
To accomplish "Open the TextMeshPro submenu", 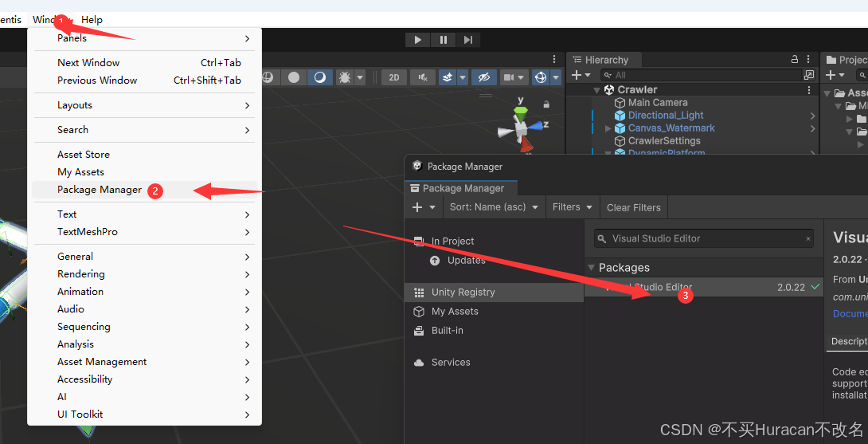I will click(144, 232).
